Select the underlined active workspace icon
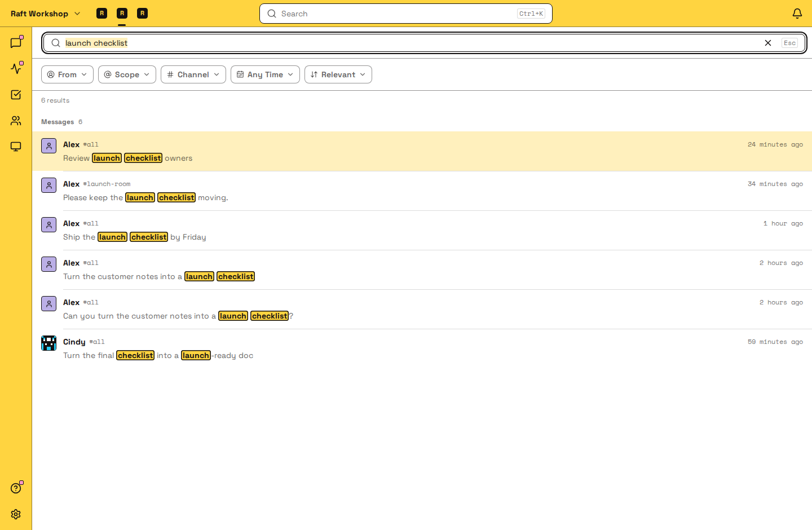Screen dimensions: 812x530 point(122,14)
